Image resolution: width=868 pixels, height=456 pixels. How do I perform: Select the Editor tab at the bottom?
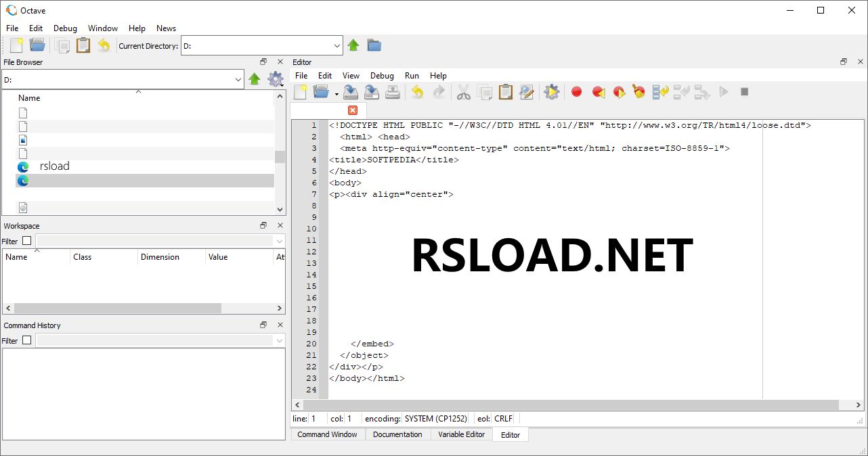click(511, 435)
